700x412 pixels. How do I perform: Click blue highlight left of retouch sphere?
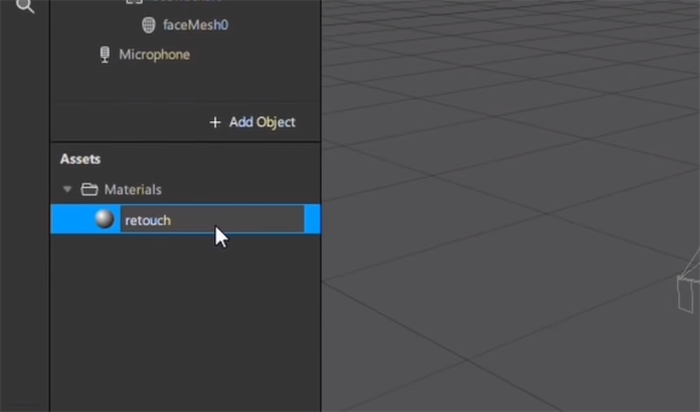[x=70, y=219]
